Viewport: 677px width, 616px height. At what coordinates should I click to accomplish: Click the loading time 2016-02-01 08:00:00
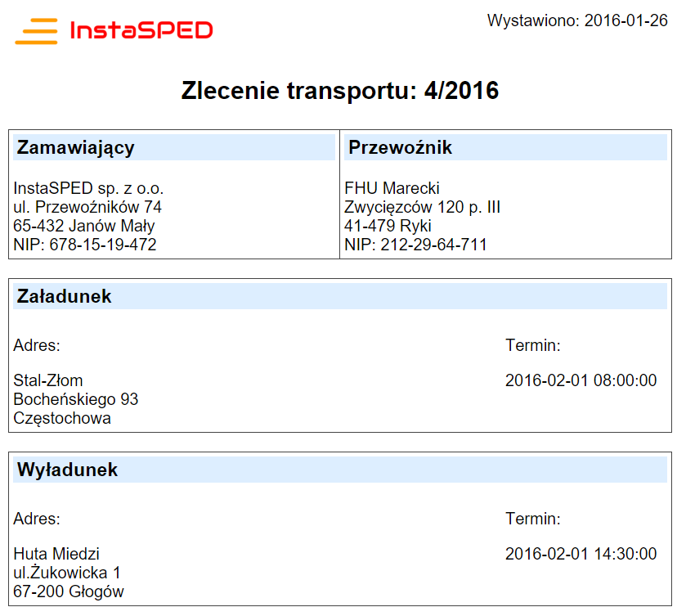coord(581,380)
